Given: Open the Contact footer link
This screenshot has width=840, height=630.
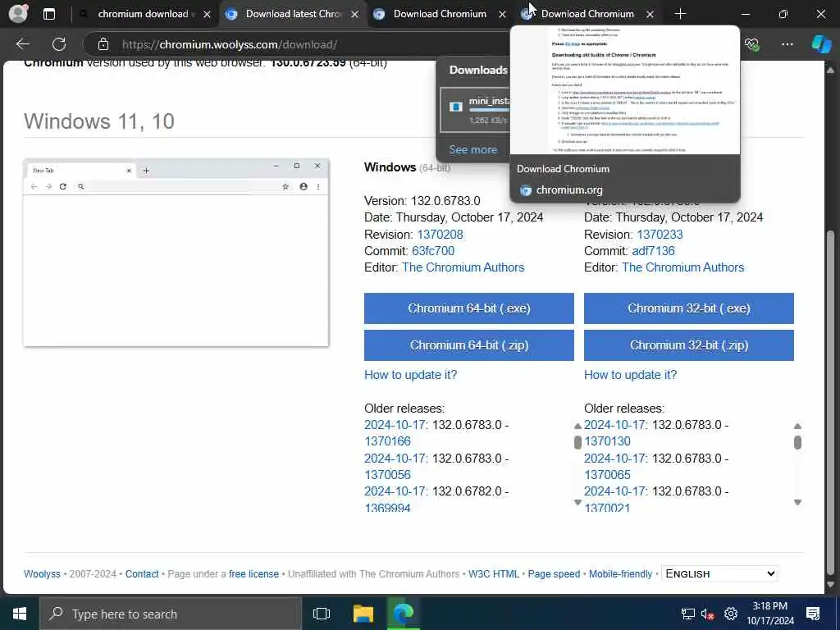Looking at the screenshot, I should tap(142, 573).
